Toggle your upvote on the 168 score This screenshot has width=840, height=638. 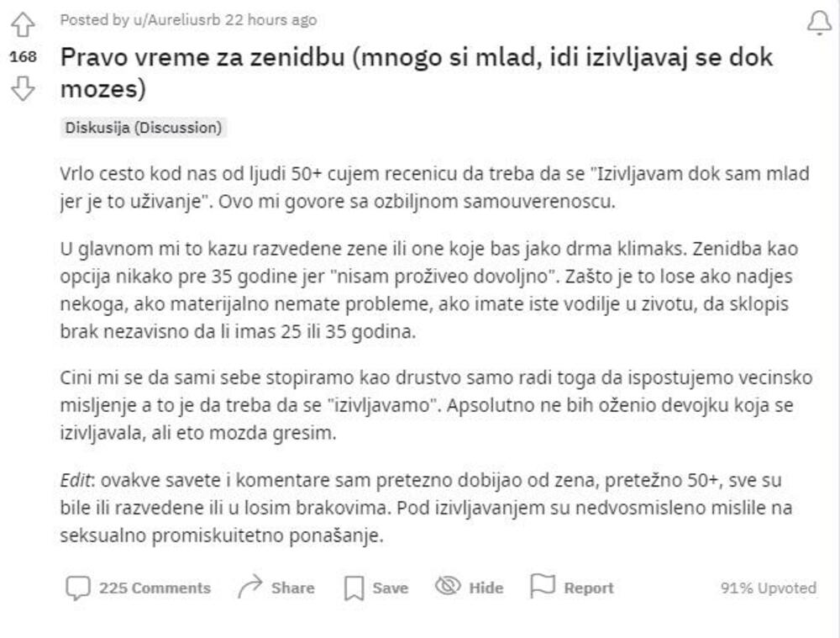coord(24,55)
